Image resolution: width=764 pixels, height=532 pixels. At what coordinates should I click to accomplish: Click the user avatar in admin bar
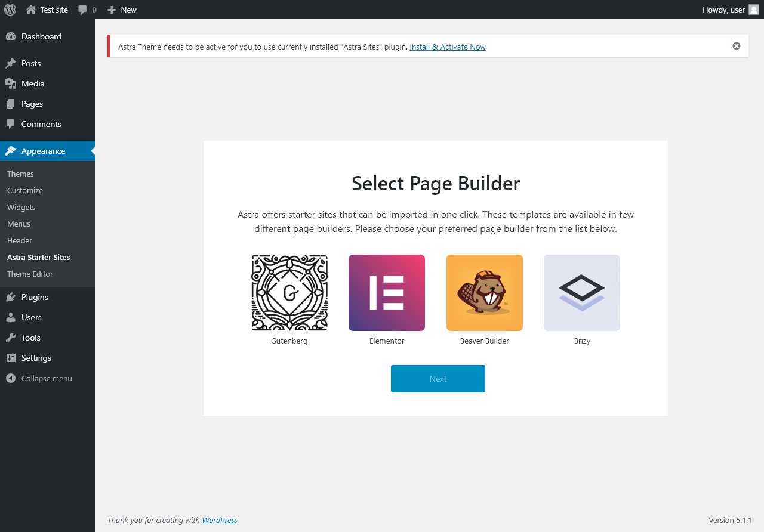coord(754,10)
